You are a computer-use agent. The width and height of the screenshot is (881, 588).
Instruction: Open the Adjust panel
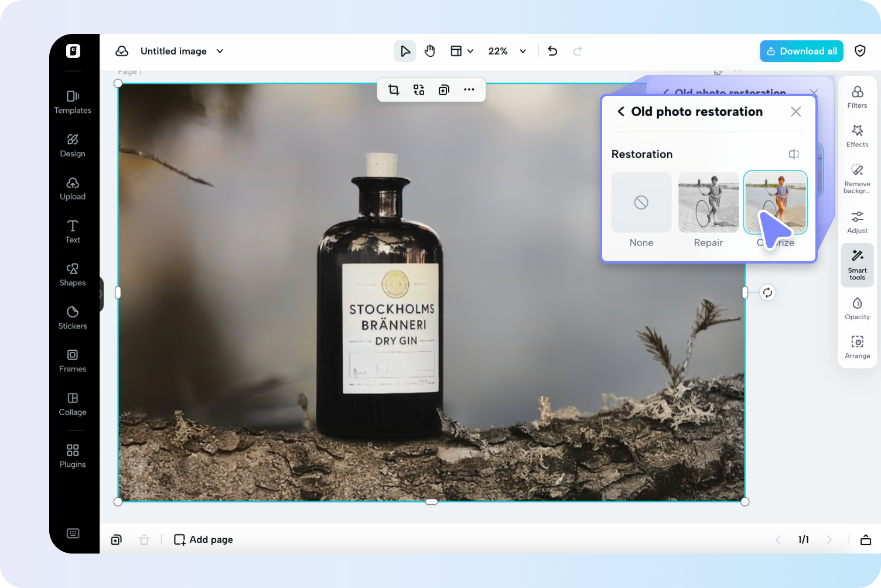click(858, 223)
